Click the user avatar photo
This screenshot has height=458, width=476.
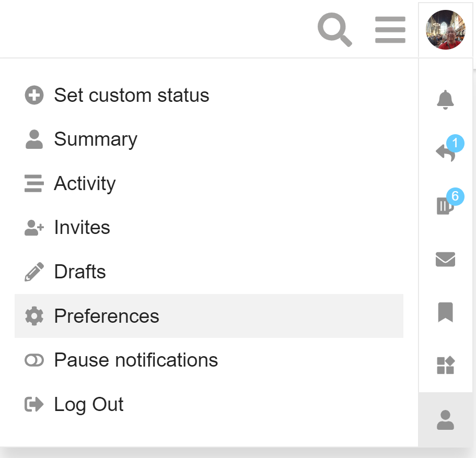point(445,30)
